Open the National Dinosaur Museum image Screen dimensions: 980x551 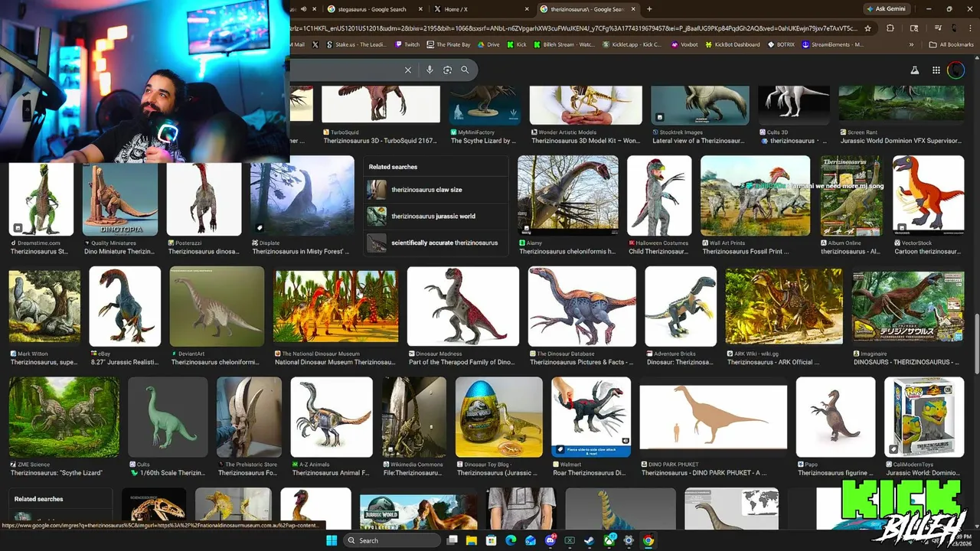coord(335,306)
